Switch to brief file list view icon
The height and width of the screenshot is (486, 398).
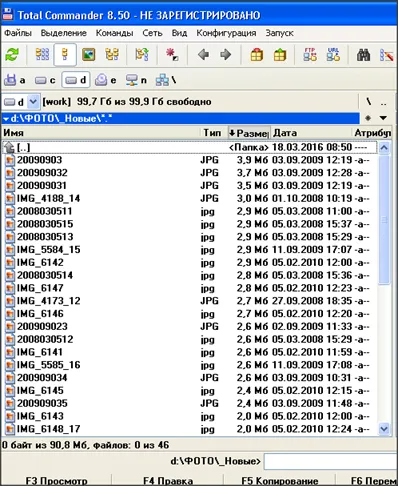42,55
